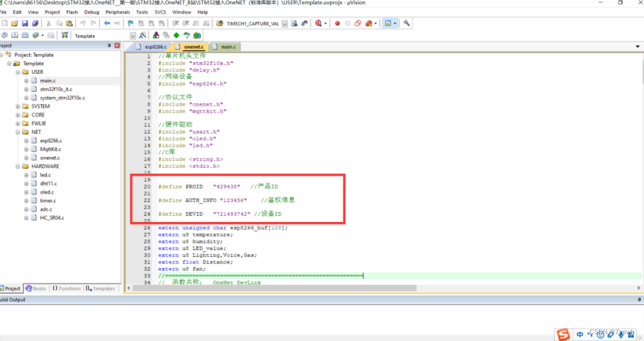Screen dimensions: 644x341
Task: Open Options for Target with the magic wand
Action: pyautogui.click(x=143, y=35)
